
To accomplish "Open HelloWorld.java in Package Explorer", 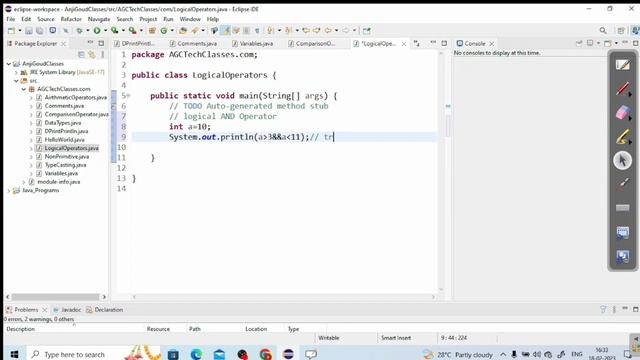I will coord(64,140).
